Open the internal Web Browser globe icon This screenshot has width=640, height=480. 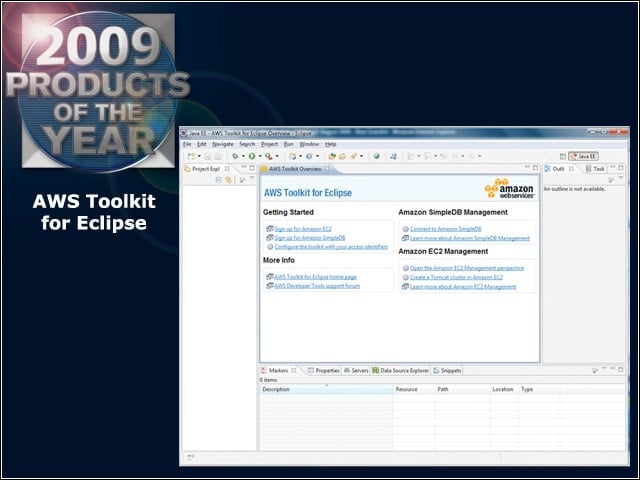[376, 156]
